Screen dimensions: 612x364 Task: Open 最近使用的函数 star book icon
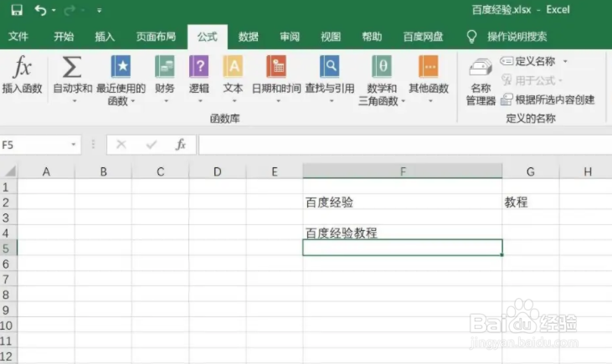pos(121,66)
